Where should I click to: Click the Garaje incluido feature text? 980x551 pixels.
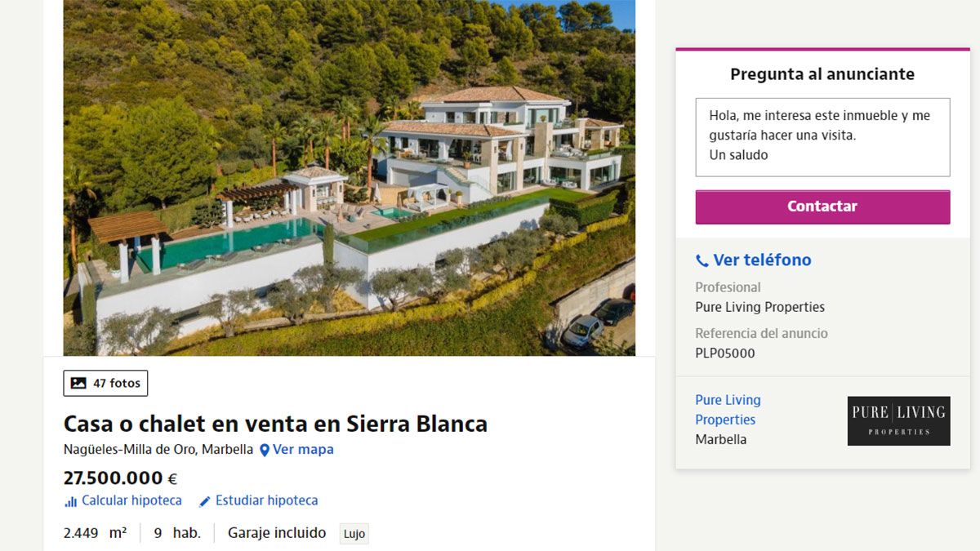[x=277, y=533]
